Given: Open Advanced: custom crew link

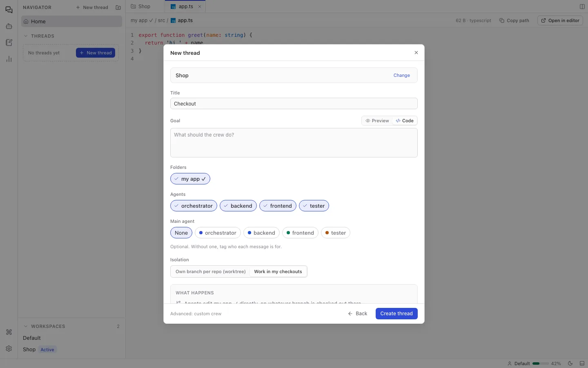Looking at the screenshot, I should coord(196,314).
